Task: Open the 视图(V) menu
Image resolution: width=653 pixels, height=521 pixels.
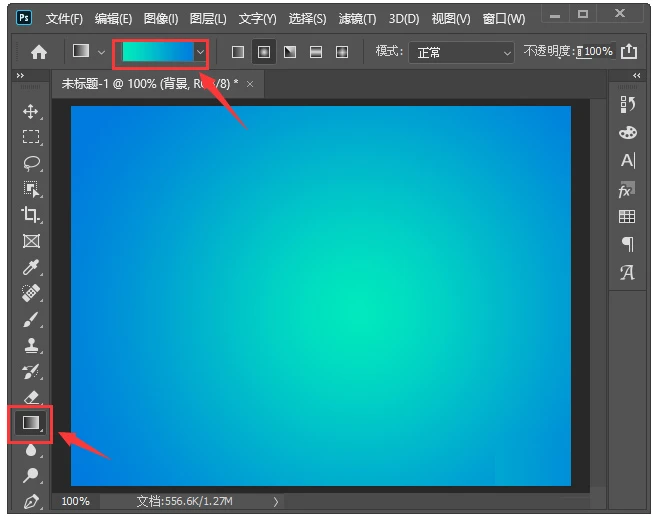Action: (x=451, y=19)
